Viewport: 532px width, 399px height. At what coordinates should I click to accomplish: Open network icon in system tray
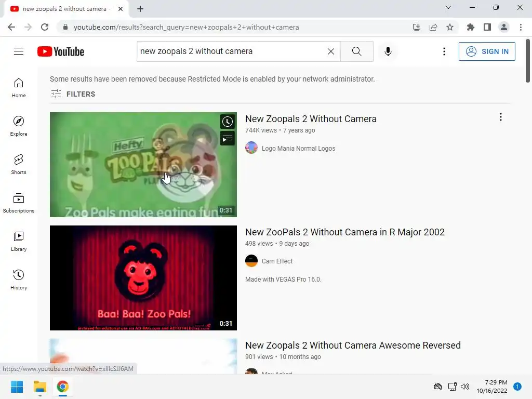click(452, 387)
